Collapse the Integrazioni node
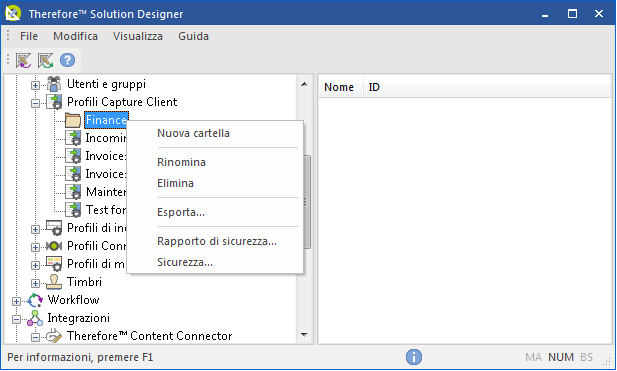 [x=17, y=319]
